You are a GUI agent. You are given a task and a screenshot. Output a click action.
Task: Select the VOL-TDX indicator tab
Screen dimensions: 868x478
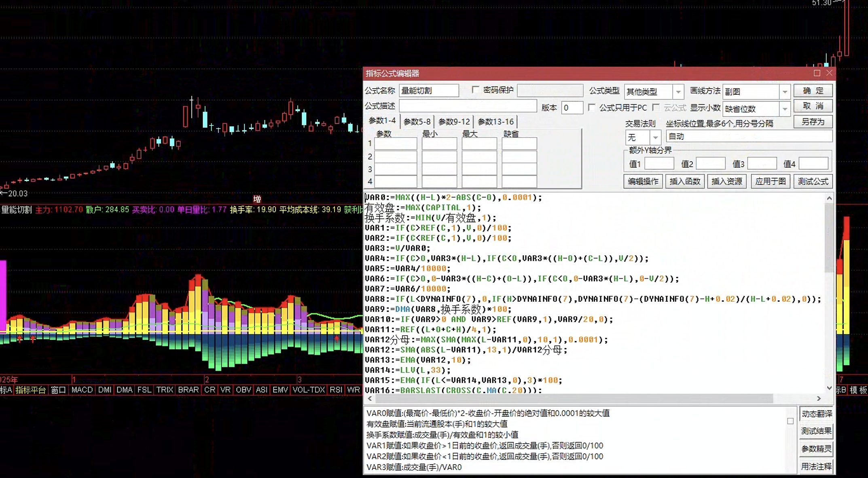pyautogui.click(x=309, y=390)
